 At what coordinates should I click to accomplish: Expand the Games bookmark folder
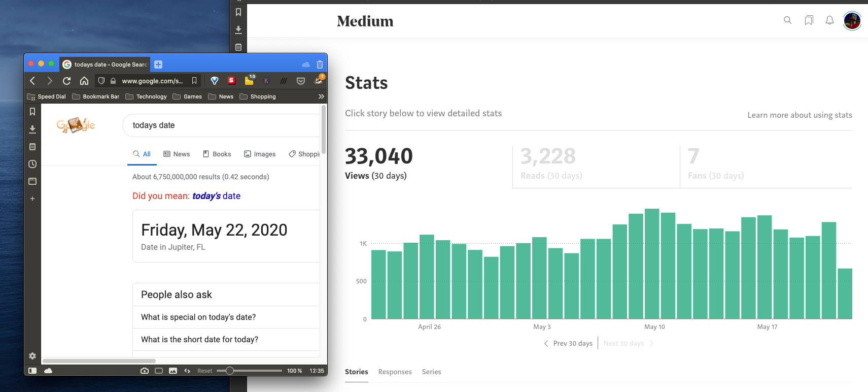click(x=187, y=96)
